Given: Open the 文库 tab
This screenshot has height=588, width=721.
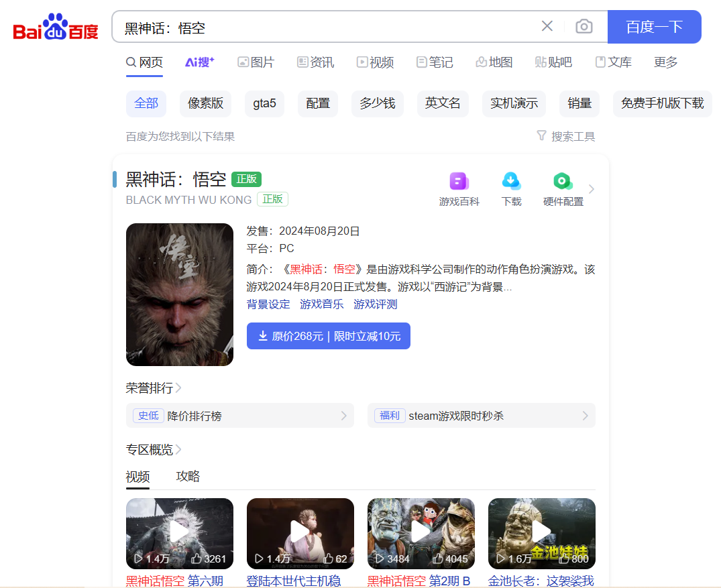Looking at the screenshot, I should click(x=614, y=62).
